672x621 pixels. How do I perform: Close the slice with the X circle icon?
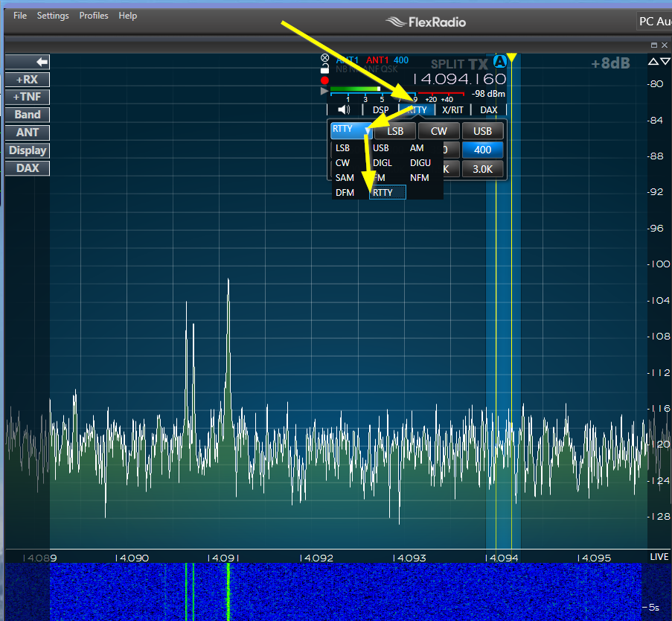coord(324,58)
